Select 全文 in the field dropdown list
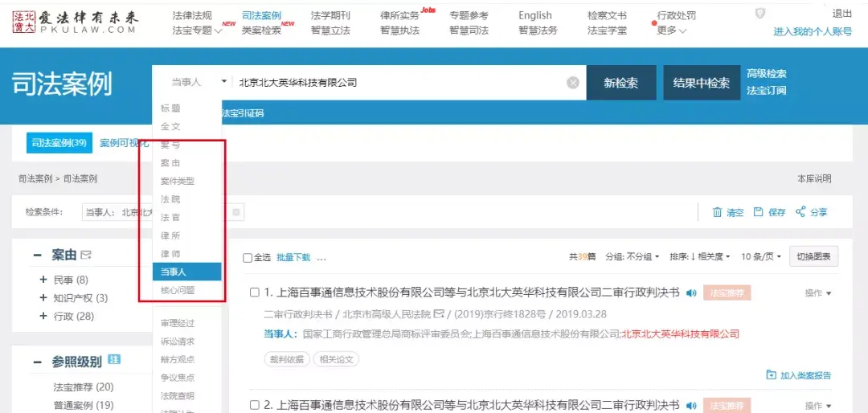Image resolution: width=868 pixels, height=413 pixels. tap(170, 127)
